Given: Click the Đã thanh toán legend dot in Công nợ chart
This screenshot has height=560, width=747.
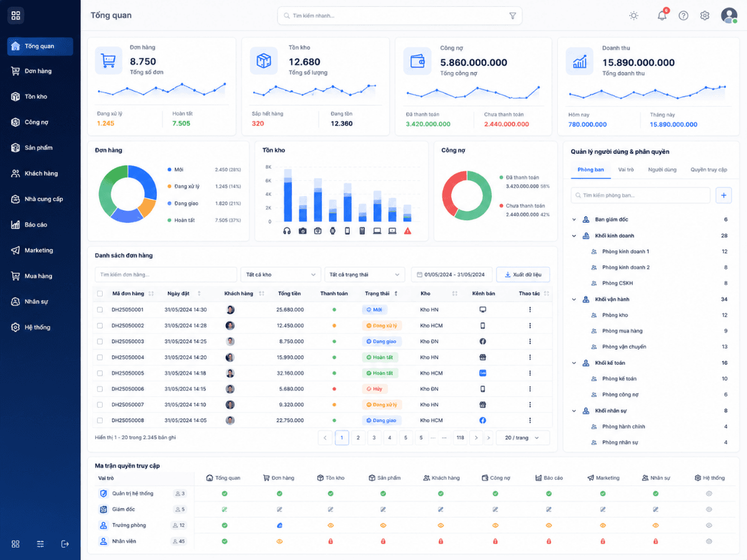Looking at the screenshot, I should [501, 177].
